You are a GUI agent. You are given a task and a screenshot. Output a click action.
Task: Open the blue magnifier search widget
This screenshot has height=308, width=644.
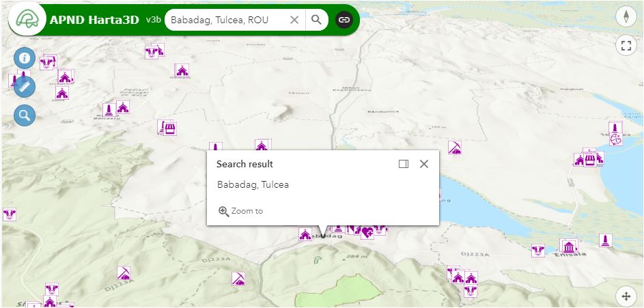tap(25, 115)
